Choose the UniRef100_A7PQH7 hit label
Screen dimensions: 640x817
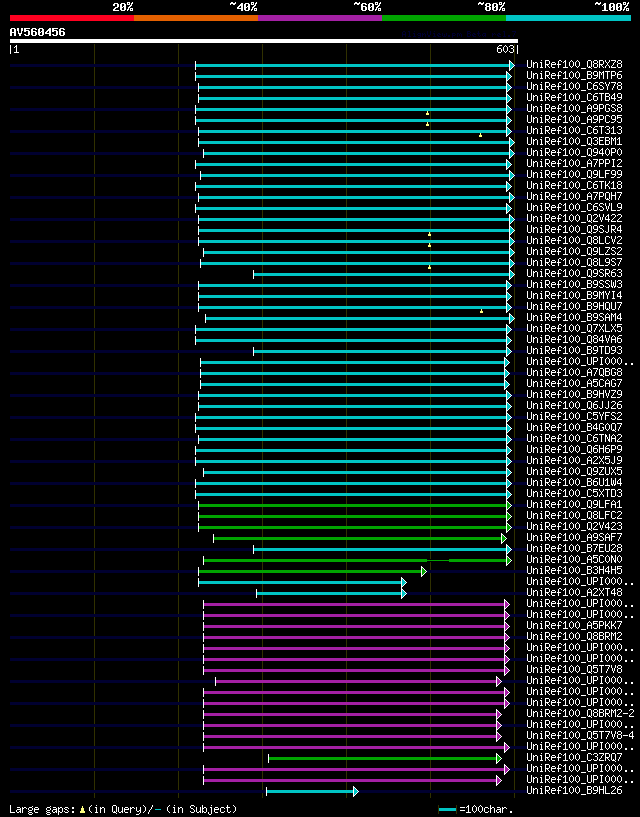pos(574,196)
